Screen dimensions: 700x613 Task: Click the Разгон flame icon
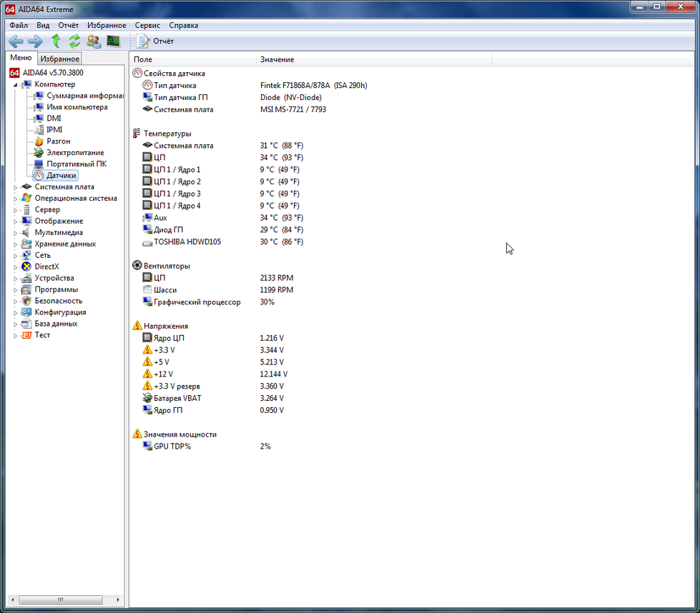[39, 141]
